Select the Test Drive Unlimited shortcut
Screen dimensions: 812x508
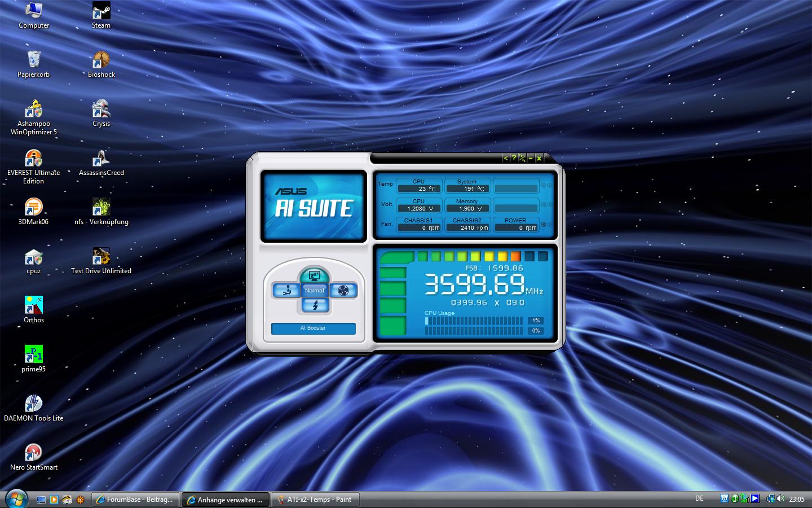click(x=101, y=260)
